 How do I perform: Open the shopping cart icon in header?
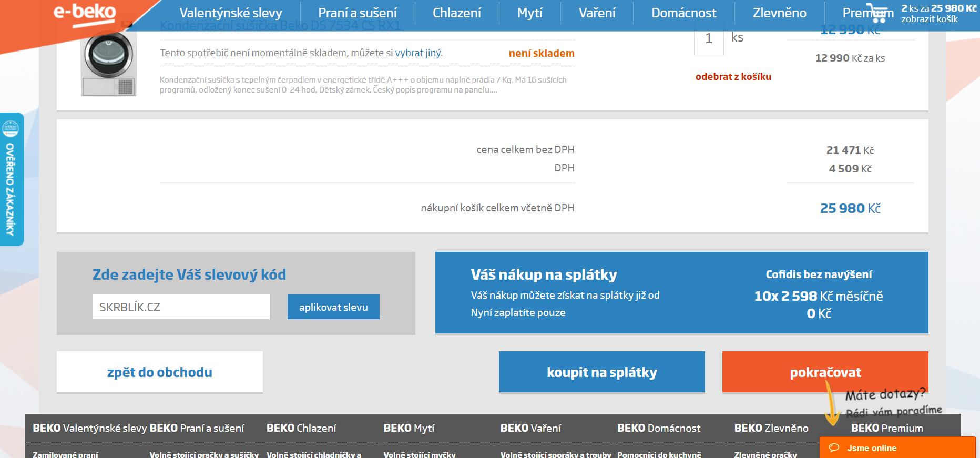pos(877,13)
